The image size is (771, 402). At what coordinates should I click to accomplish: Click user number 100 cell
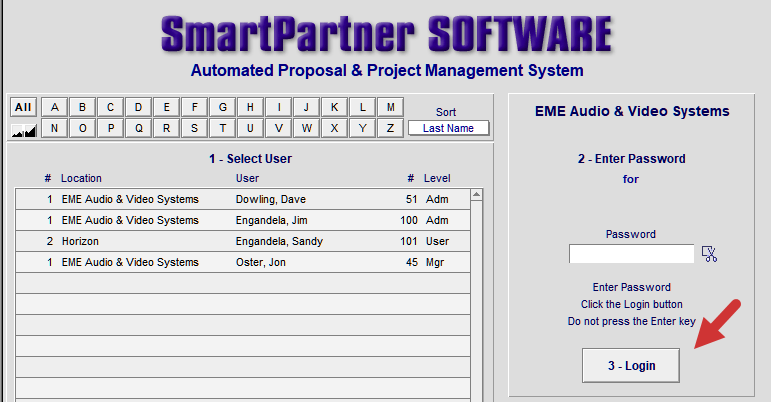(409, 220)
